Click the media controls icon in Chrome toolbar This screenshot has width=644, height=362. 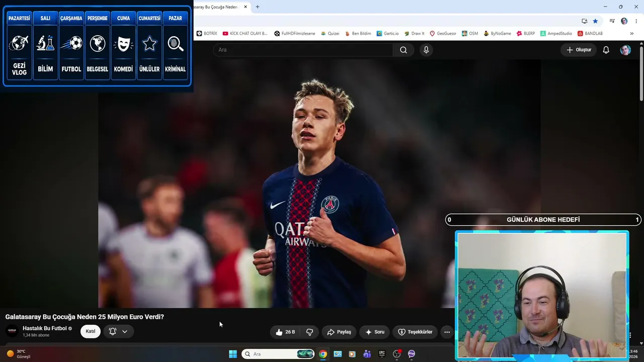point(612,21)
